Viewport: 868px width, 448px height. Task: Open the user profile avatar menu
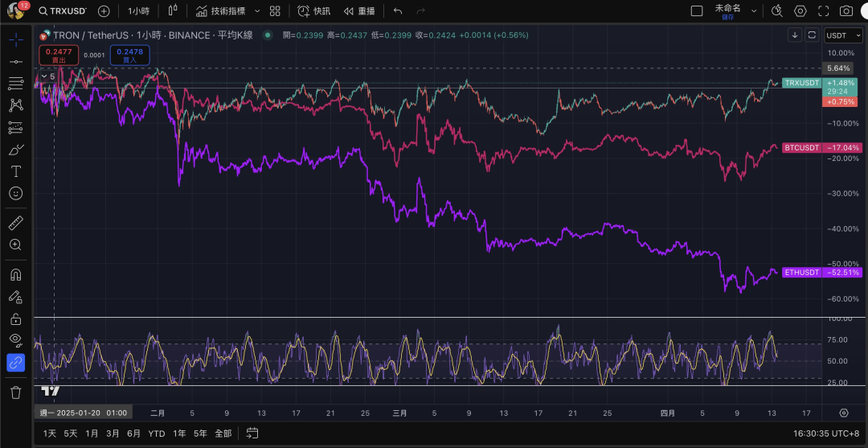point(15,10)
